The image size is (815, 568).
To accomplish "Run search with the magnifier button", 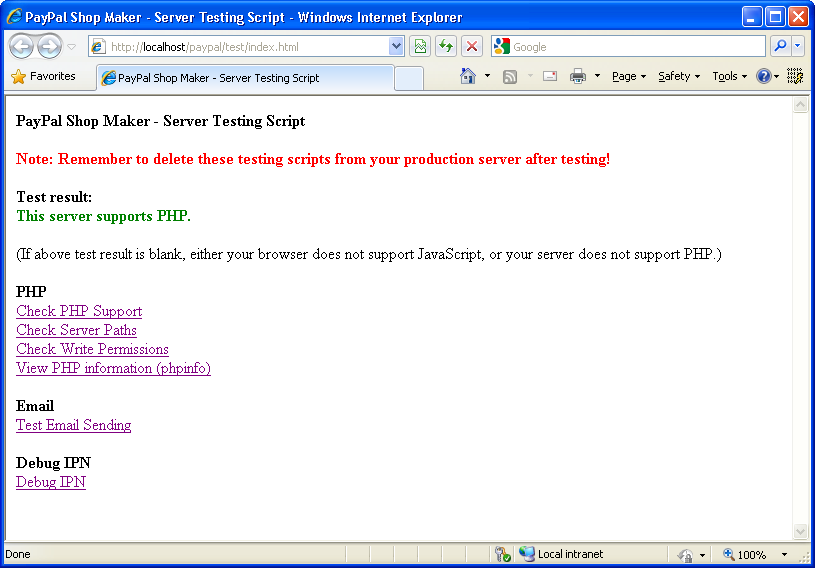I will [780, 47].
